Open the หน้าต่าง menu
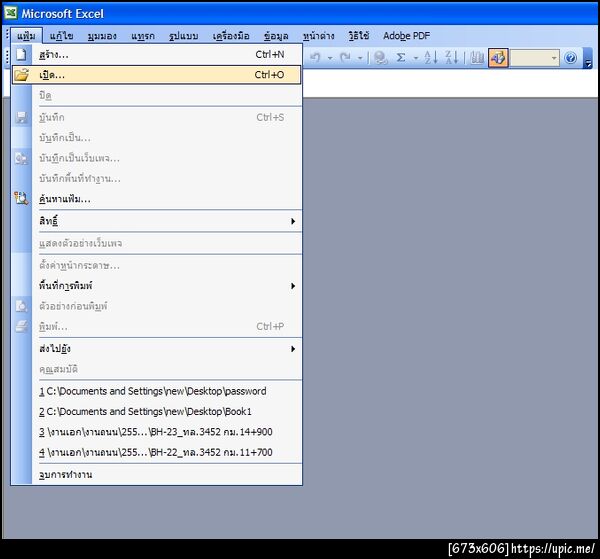Viewport: 600px width, 559px height. (x=318, y=36)
